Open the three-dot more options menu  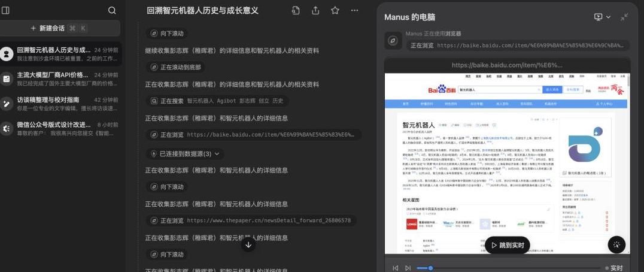click(x=355, y=11)
